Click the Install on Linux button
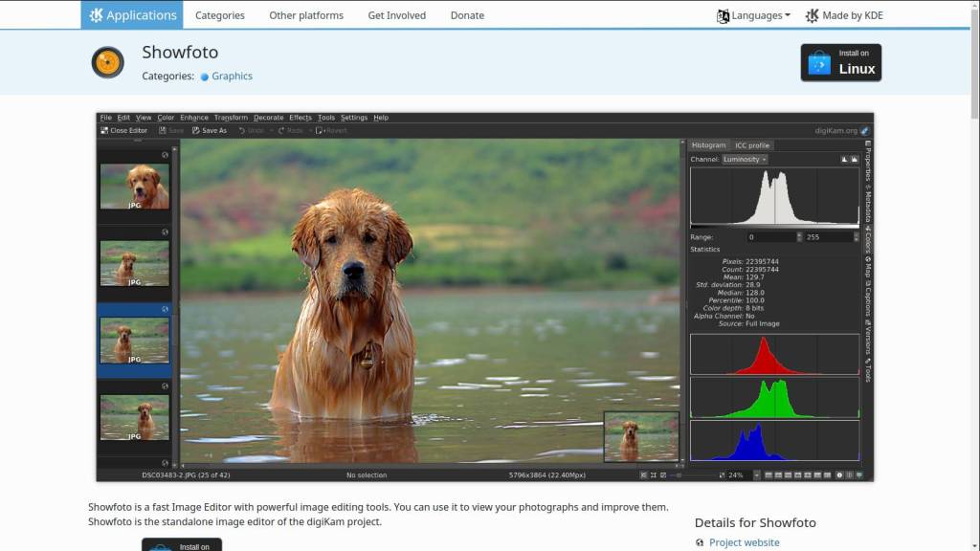The image size is (980, 551). coord(840,62)
